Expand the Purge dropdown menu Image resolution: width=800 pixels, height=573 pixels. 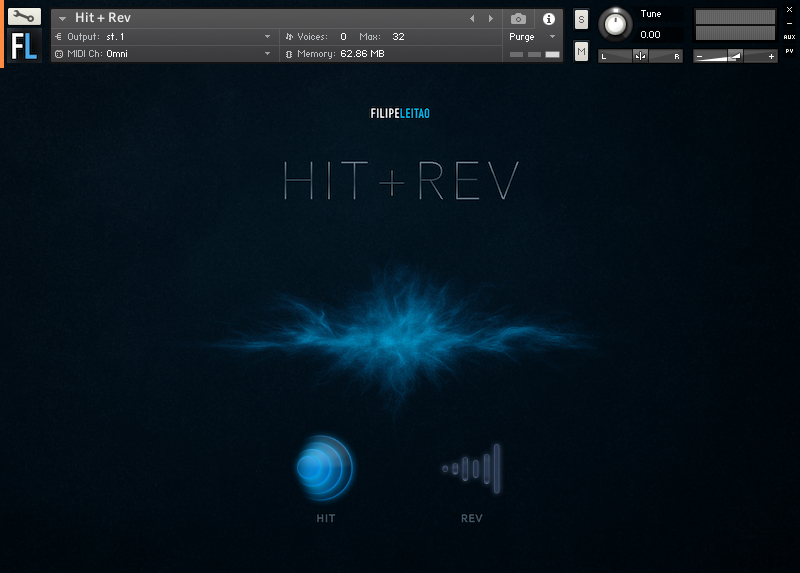pyautogui.click(x=532, y=37)
